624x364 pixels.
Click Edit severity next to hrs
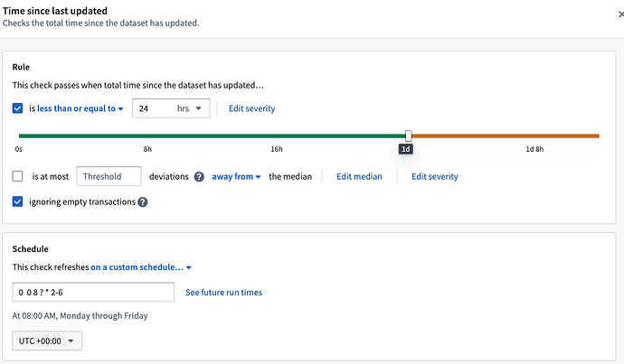[x=251, y=108]
